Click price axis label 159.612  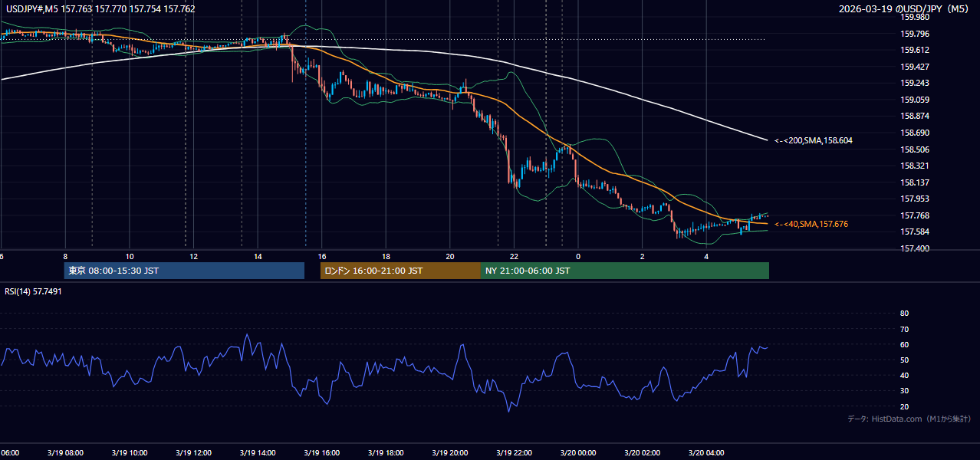(915, 50)
